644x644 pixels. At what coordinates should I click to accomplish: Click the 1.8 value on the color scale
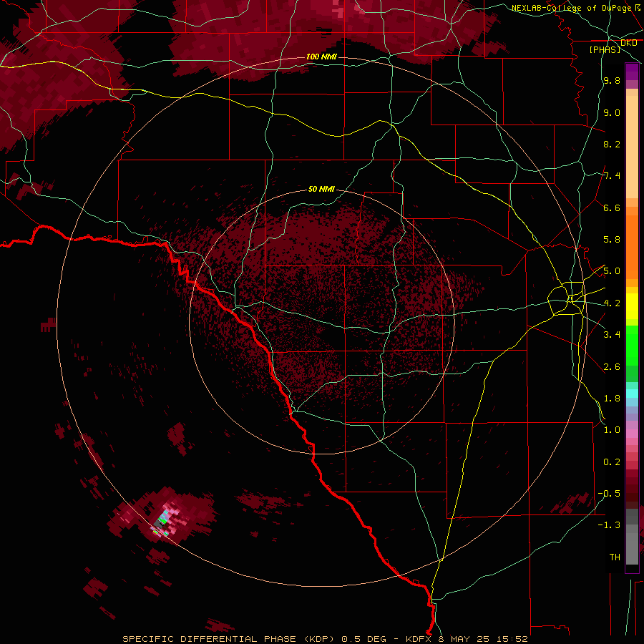click(612, 399)
